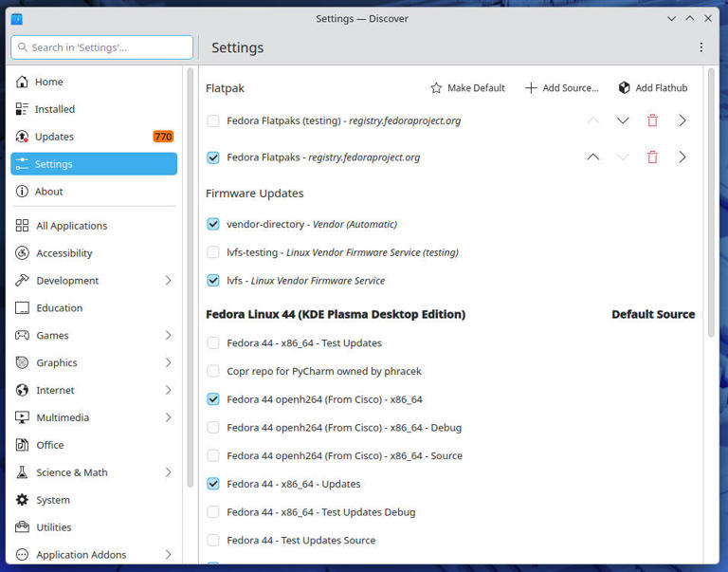
Task: Click the Development hammer icon
Action: tap(22, 281)
